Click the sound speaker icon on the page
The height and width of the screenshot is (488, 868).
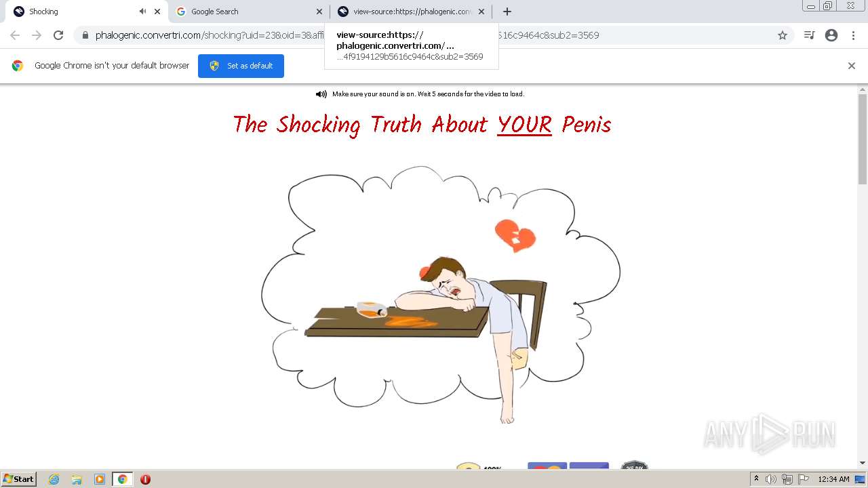(x=321, y=94)
